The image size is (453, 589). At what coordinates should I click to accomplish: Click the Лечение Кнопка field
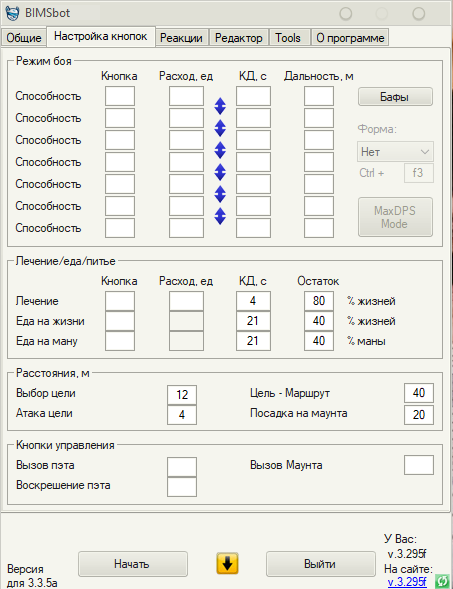click(120, 301)
